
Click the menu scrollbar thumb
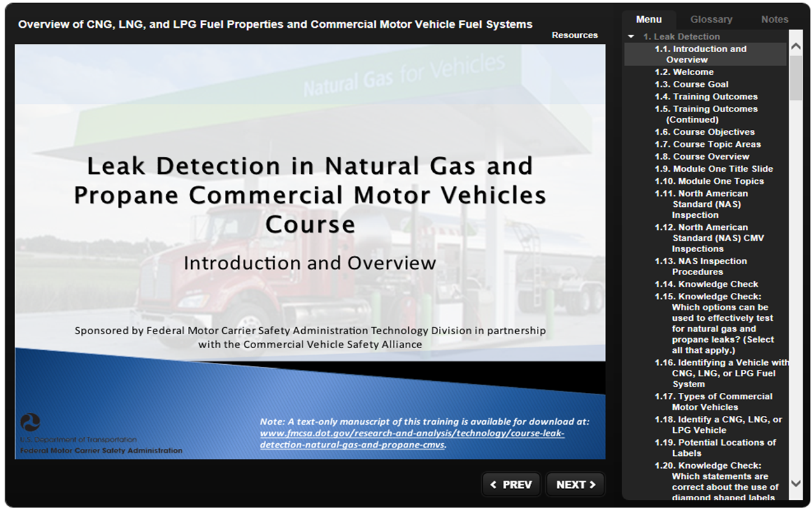796,77
